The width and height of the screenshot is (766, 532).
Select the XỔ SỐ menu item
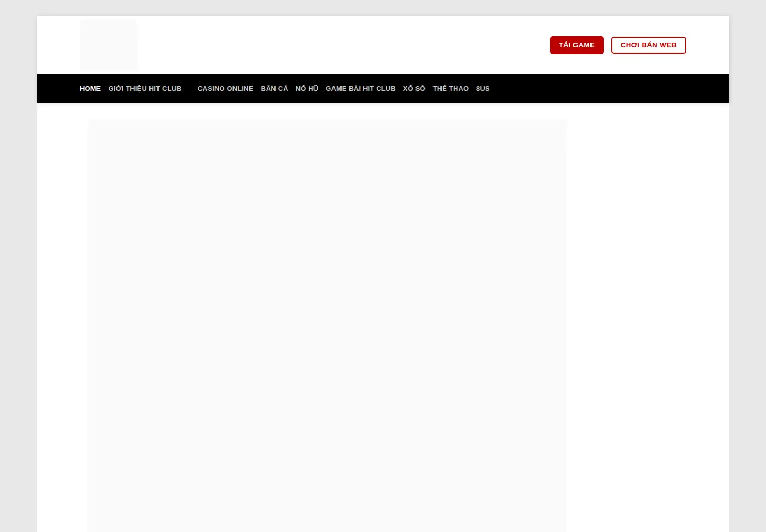click(x=414, y=89)
